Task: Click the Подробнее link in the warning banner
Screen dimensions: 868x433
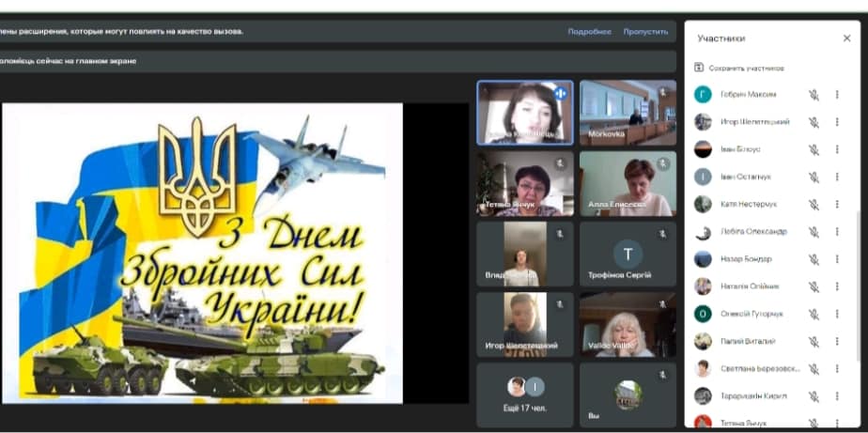Action: coord(590,32)
